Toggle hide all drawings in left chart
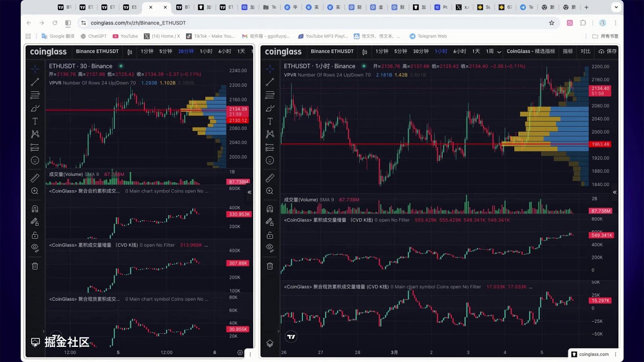 35,247
